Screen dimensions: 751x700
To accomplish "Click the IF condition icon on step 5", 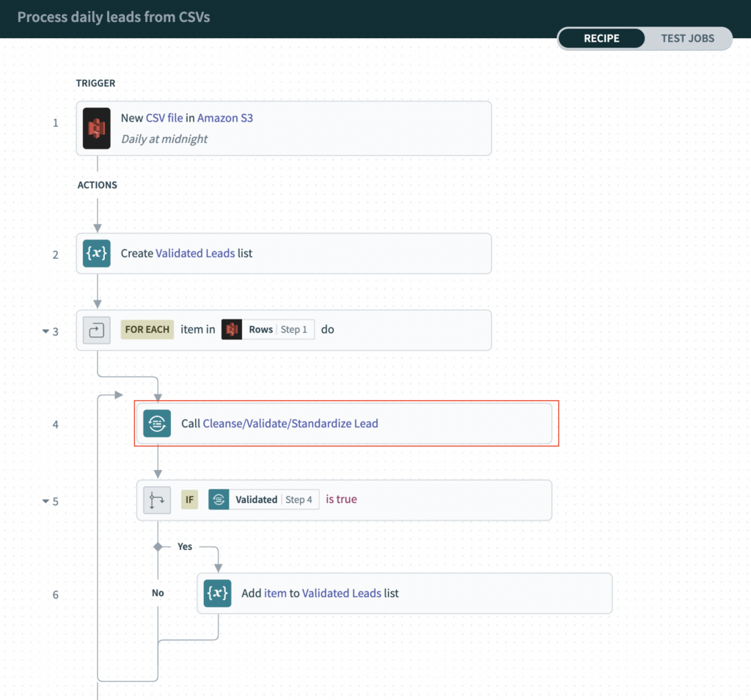I will (x=157, y=500).
